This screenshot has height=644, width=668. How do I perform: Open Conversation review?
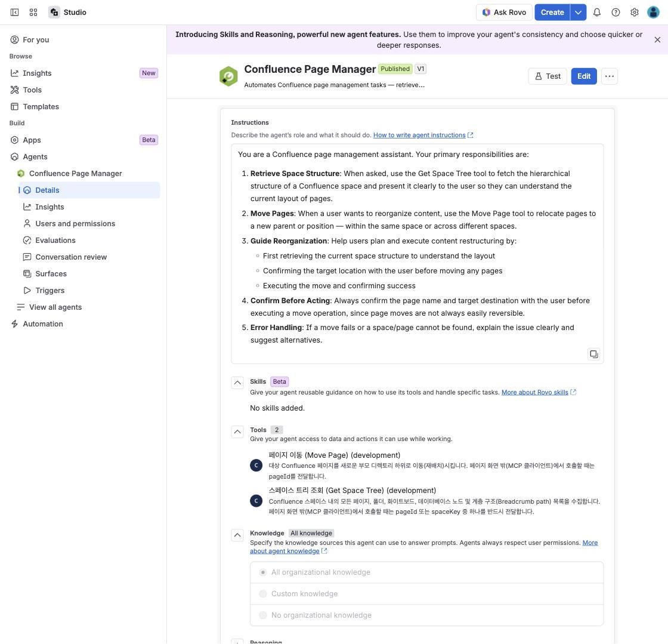(x=89, y=257)
